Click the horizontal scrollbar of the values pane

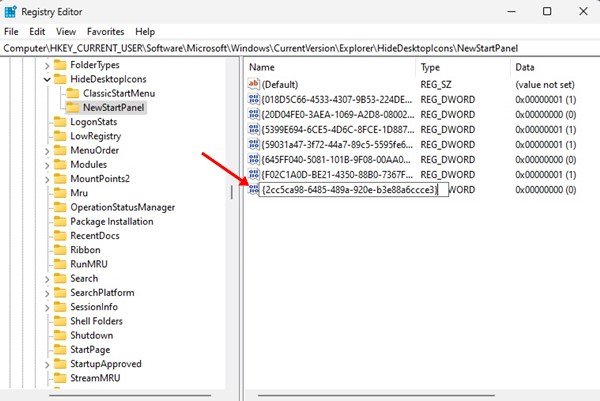(x=376, y=396)
